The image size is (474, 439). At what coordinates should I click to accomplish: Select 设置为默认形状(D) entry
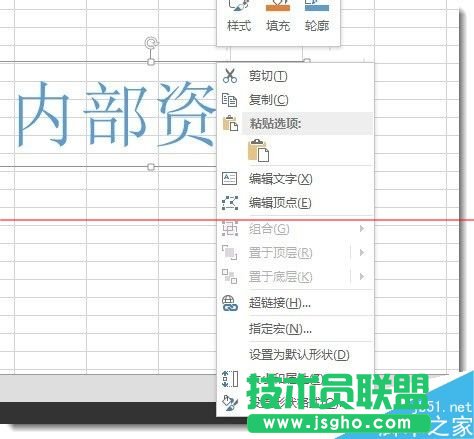click(x=295, y=355)
